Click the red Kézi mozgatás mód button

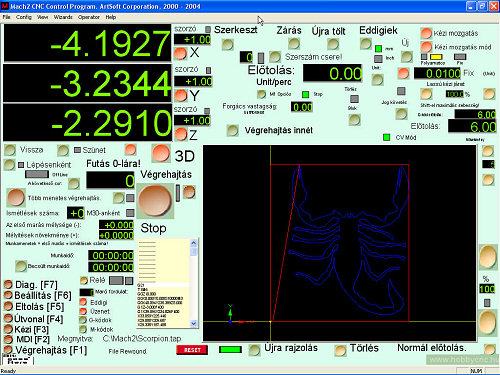tap(426, 47)
